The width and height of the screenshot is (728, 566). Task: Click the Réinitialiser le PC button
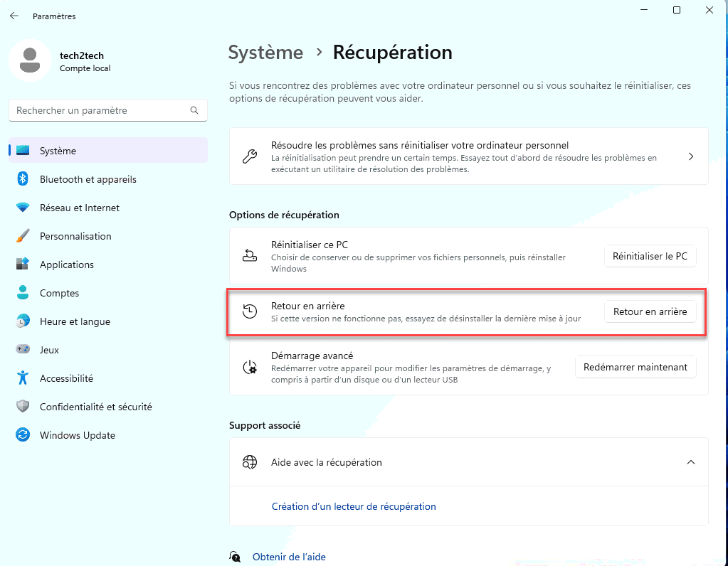click(650, 256)
